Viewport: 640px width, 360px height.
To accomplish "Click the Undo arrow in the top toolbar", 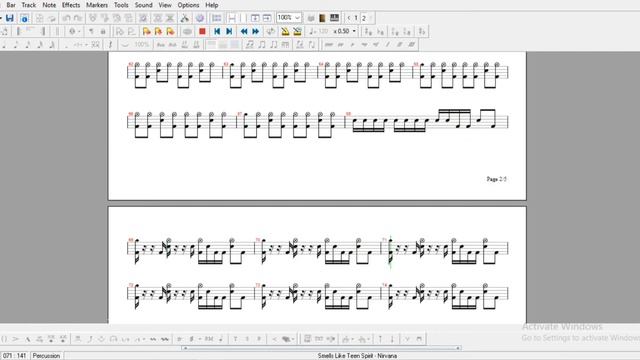I will 66,18.
